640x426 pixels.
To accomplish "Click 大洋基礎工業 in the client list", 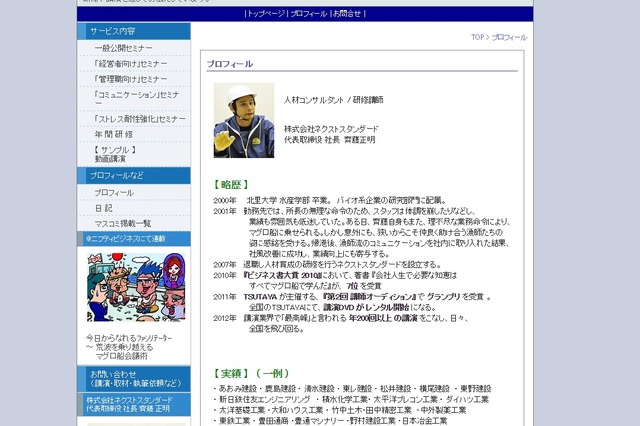I will pyautogui.click(x=242, y=410).
